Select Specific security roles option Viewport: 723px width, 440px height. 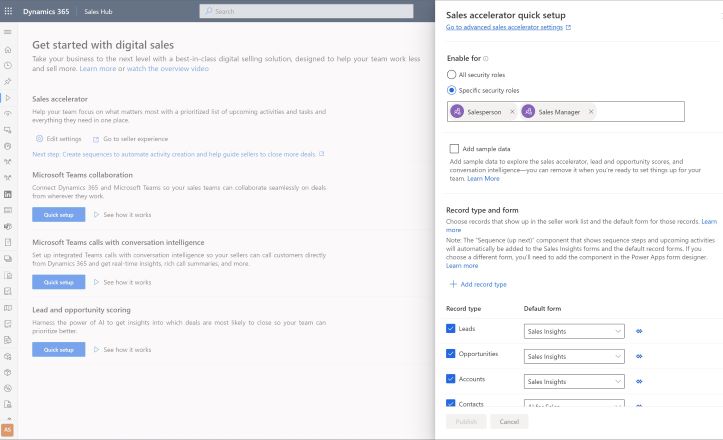pyautogui.click(x=451, y=90)
